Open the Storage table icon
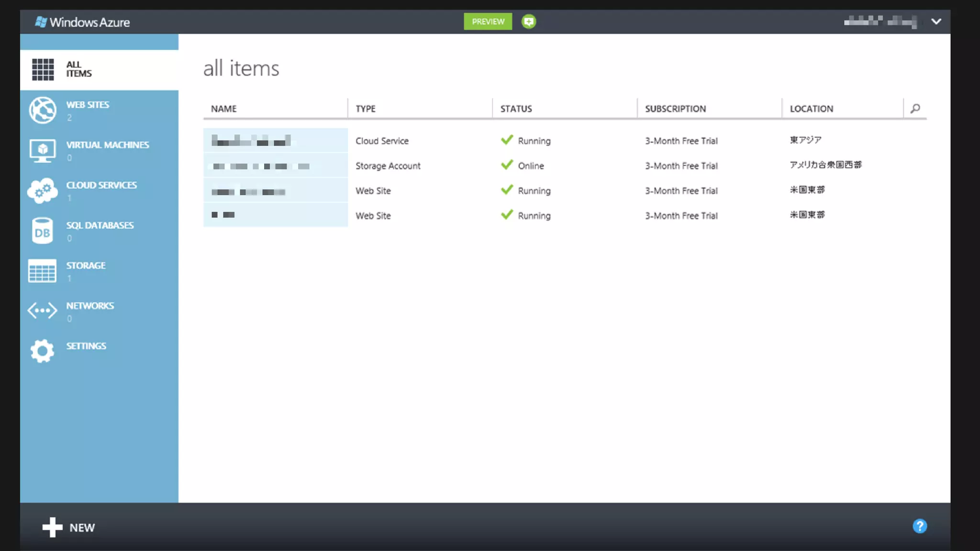Viewport: 980px width, 551px height. (x=43, y=271)
